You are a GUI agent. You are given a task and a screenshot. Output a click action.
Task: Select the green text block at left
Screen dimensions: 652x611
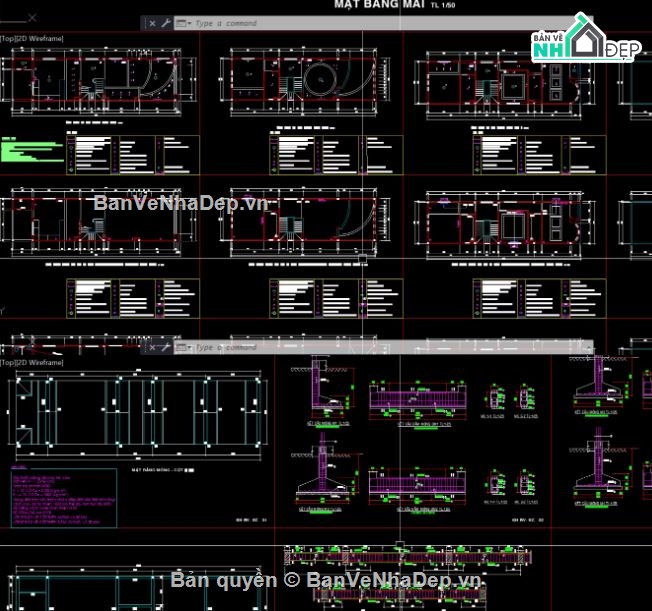pyautogui.click(x=30, y=152)
